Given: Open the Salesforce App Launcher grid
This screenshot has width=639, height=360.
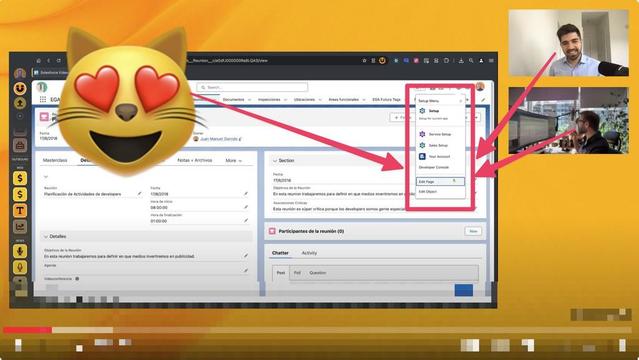Looking at the screenshot, I should point(43,99).
